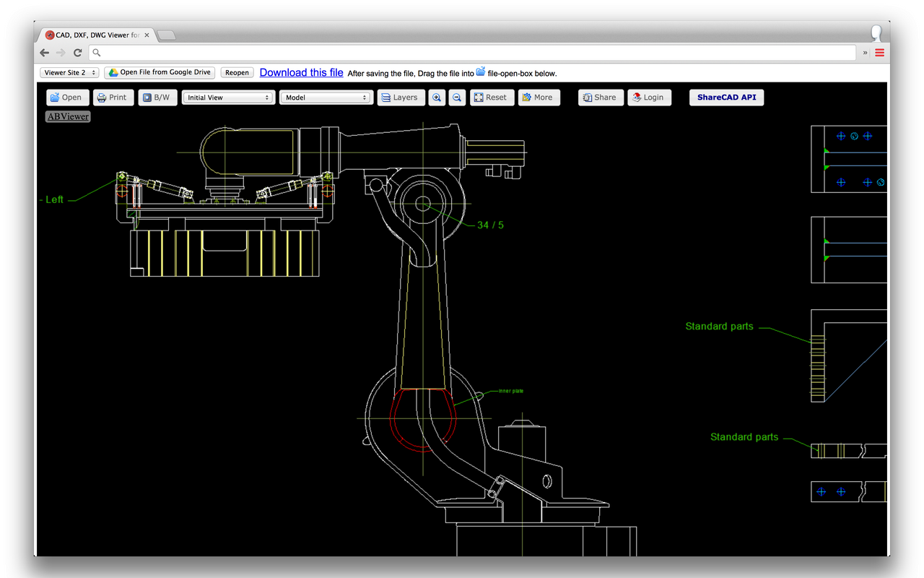Open the Viewer Site 2 dropdown
This screenshot has width=924, height=578.
pyautogui.click(x=69, y=72)
